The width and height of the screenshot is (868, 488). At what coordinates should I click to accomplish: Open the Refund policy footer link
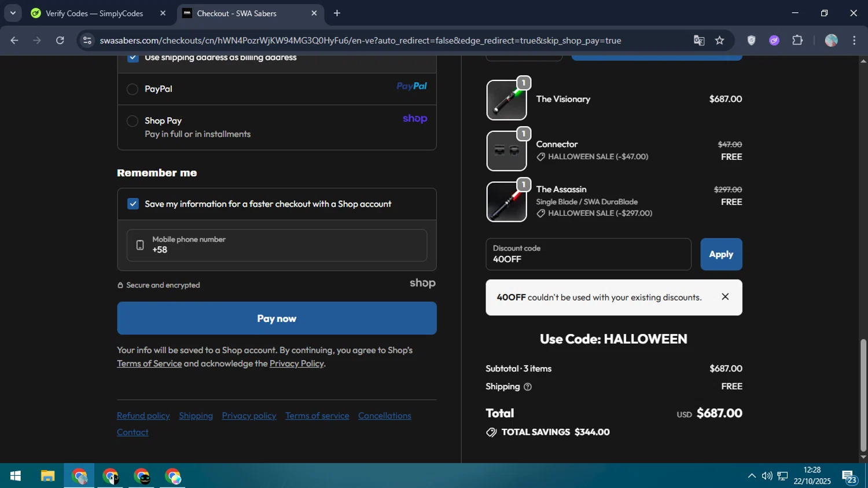[144, 416]
